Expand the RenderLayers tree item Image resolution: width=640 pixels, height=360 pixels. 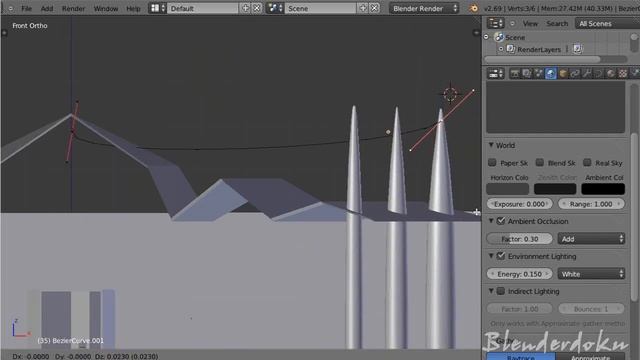click(x=501, y=49)
